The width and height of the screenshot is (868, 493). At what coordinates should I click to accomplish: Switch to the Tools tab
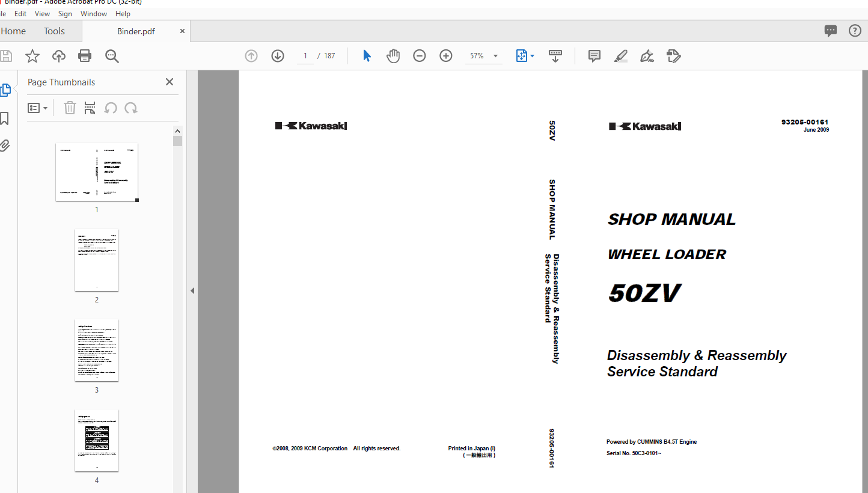(x=54, y=31)
